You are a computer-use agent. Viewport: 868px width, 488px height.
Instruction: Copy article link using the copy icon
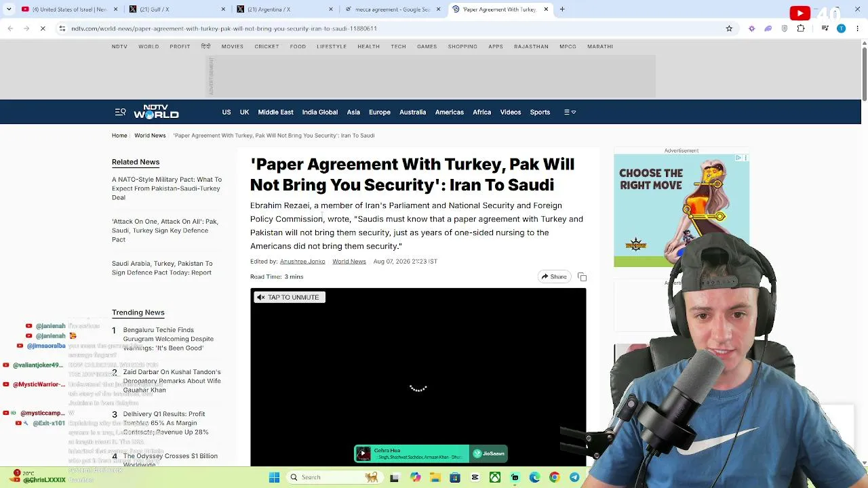click(x=582, y=277)
